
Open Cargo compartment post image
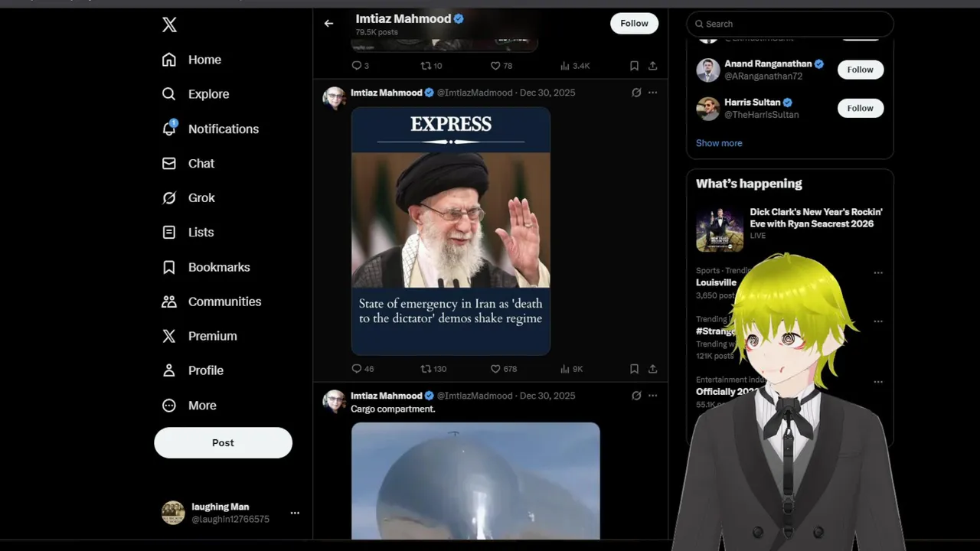(475, 481)
